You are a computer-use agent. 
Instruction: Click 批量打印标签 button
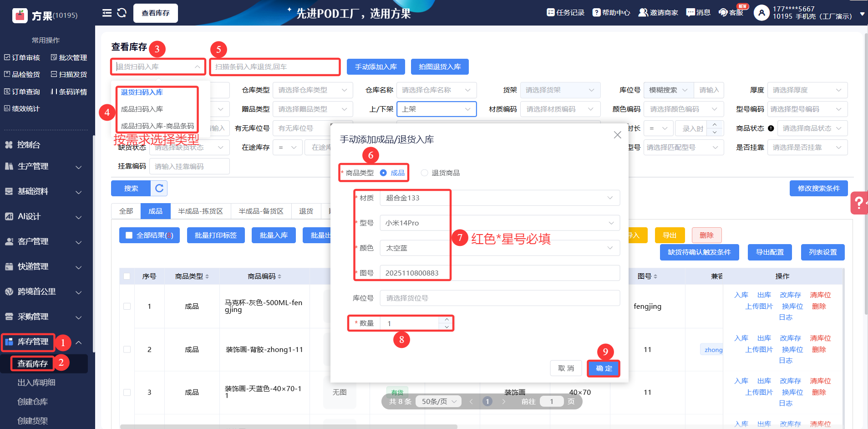216,235
